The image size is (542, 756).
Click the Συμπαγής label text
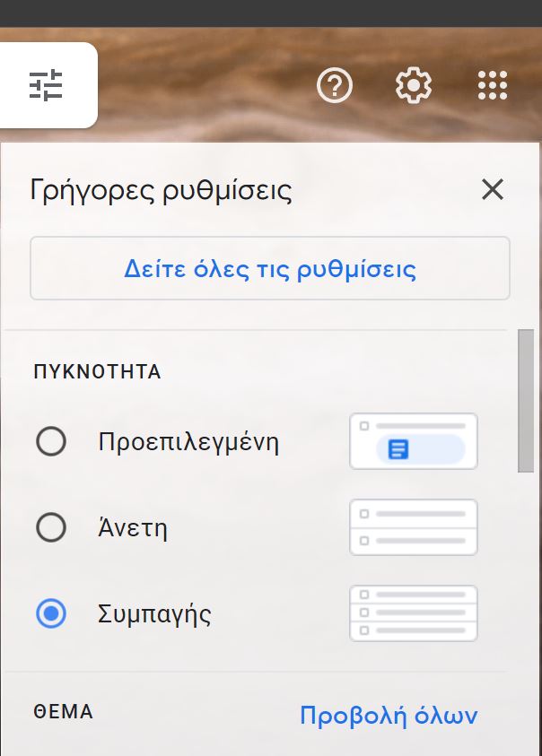click(154, 614)
